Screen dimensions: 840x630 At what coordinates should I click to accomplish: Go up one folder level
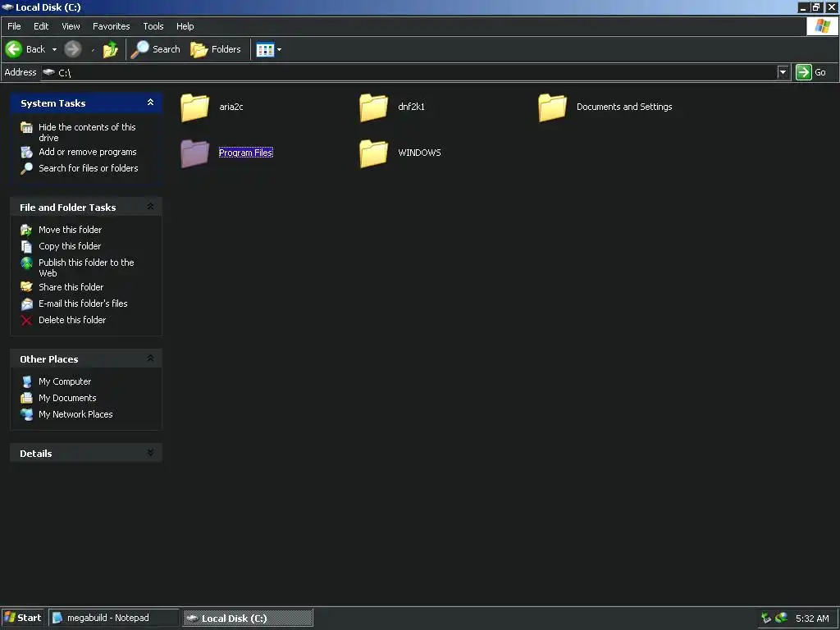(x=111, y=50)
